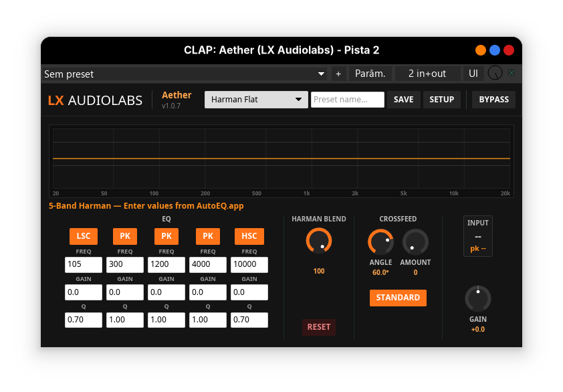
Task: Click the LX AUDIOLABS logo
Action: coord(95,100)
